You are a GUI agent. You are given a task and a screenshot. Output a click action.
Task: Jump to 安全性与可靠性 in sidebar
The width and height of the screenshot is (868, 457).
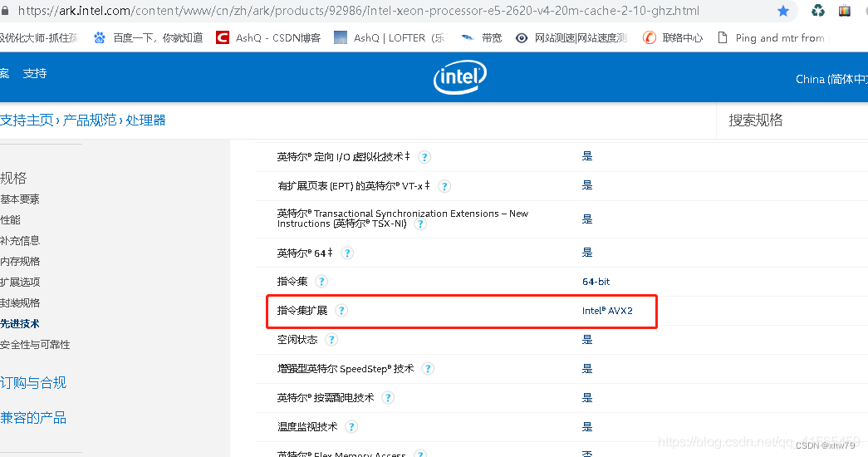(35, 345)
